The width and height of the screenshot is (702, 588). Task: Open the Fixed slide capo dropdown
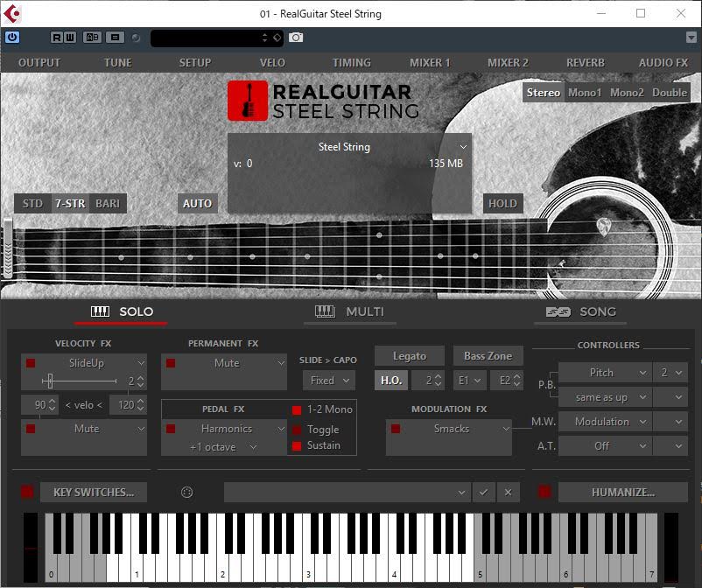[x=329, y=381]
